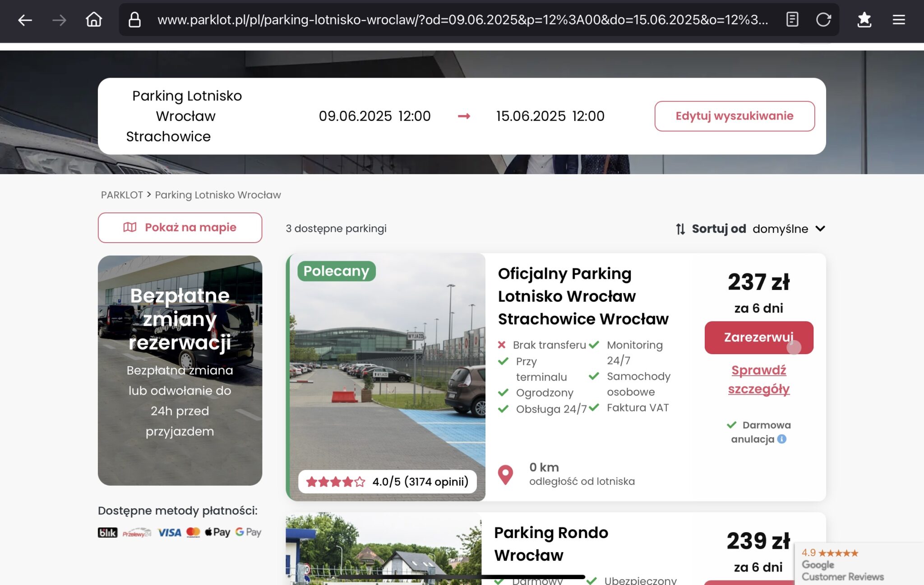Go back using the browser back arrow
This screenshot has width=924, height=585.
point(25,20)
